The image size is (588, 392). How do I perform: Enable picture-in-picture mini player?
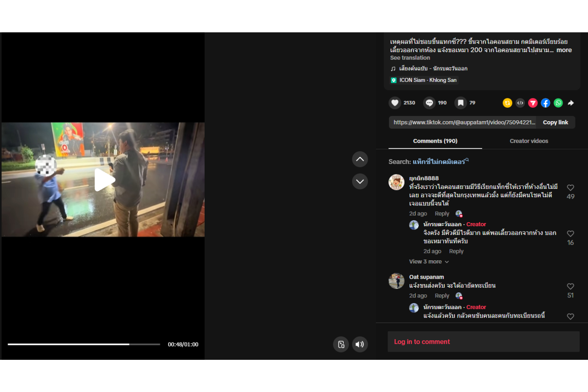pyautogui.click(x=341, y=344)
